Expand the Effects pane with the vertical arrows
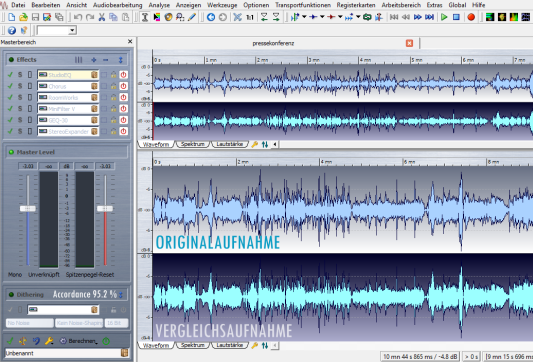The image size is (533, 362). 120,60
